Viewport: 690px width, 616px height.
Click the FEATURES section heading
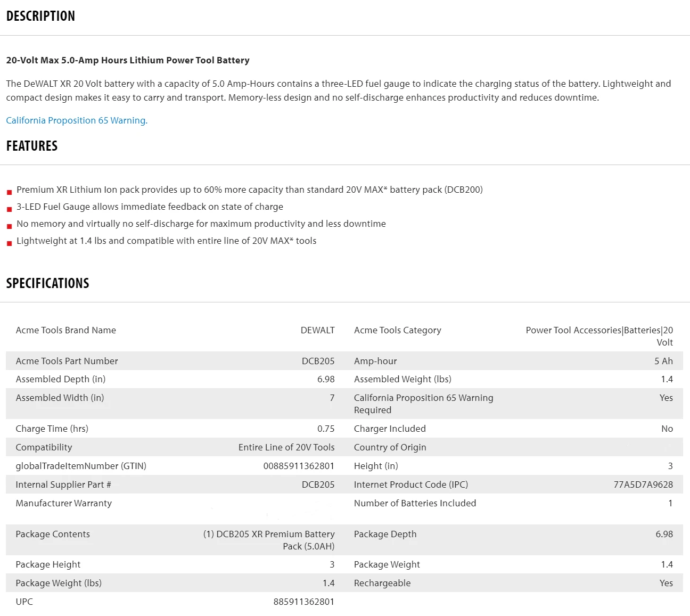(x=32, y=146)
